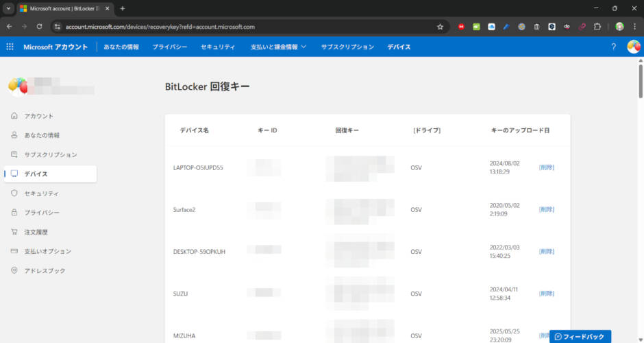Click the LAPTOP-O5IUPD55 device name
This screenshot has width=644, height=343.
(198, 168)
